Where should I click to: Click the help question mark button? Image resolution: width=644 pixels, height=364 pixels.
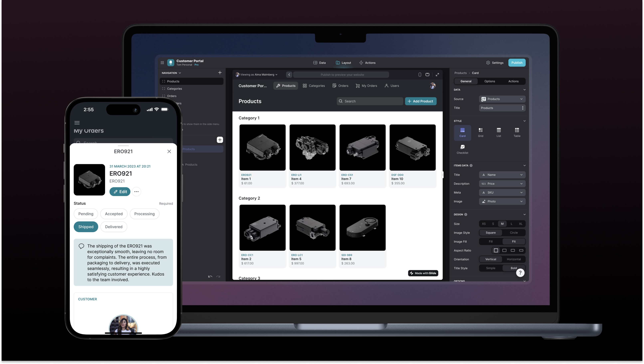(520, 273)
